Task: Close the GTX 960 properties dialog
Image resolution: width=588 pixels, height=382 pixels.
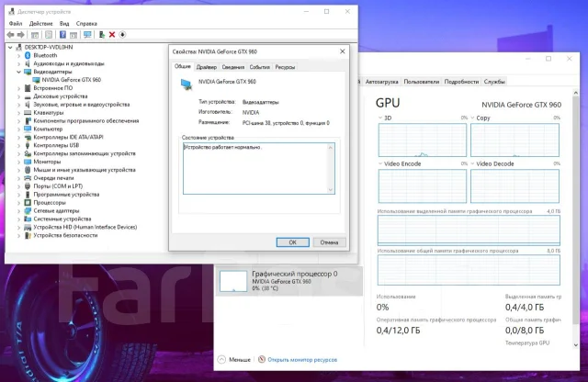Action: coord(343,51)
